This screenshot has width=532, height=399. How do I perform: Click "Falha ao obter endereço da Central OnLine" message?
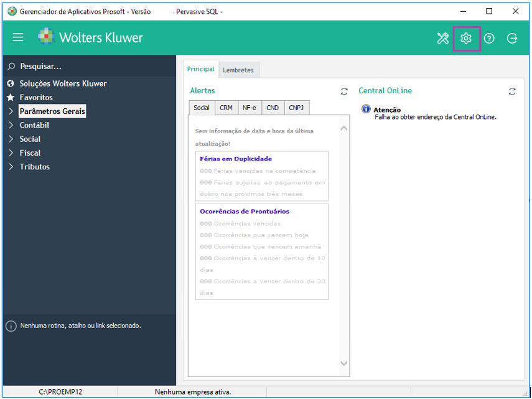coord(436,117)
